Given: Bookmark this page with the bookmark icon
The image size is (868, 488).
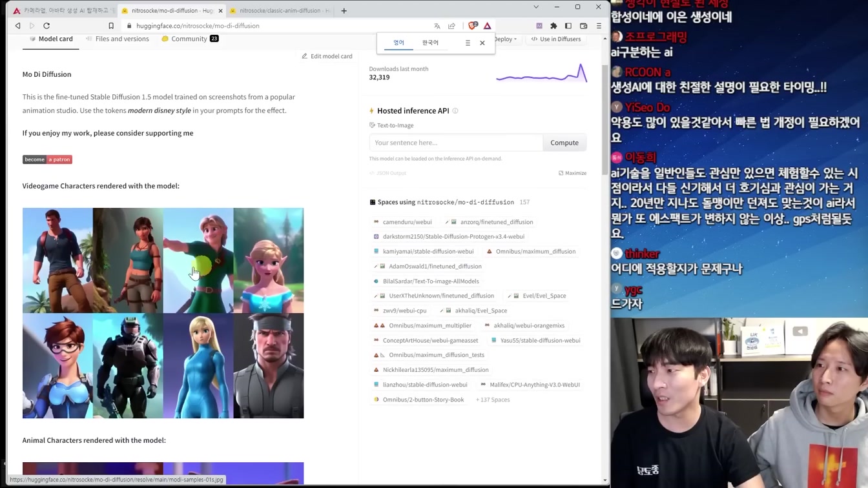Looking at the screenshot, I should (111, 26).
